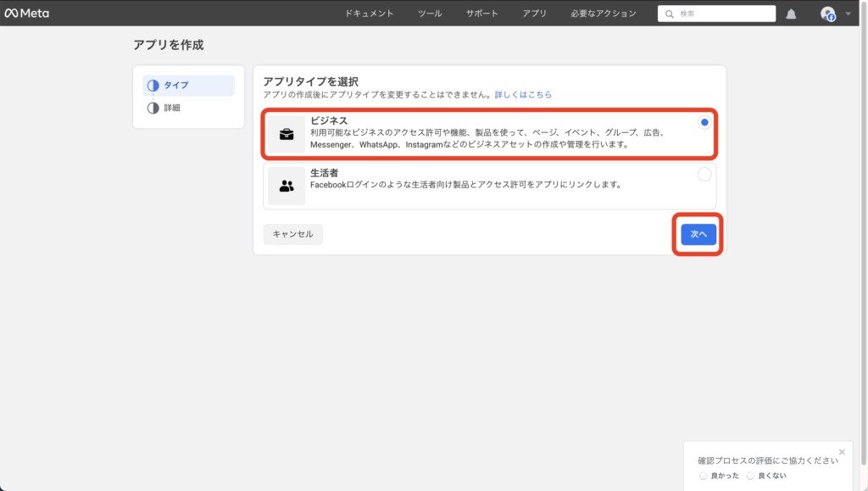Open the notifications bell
Viewport: 868px width, 491px height.
click(791, 14)
